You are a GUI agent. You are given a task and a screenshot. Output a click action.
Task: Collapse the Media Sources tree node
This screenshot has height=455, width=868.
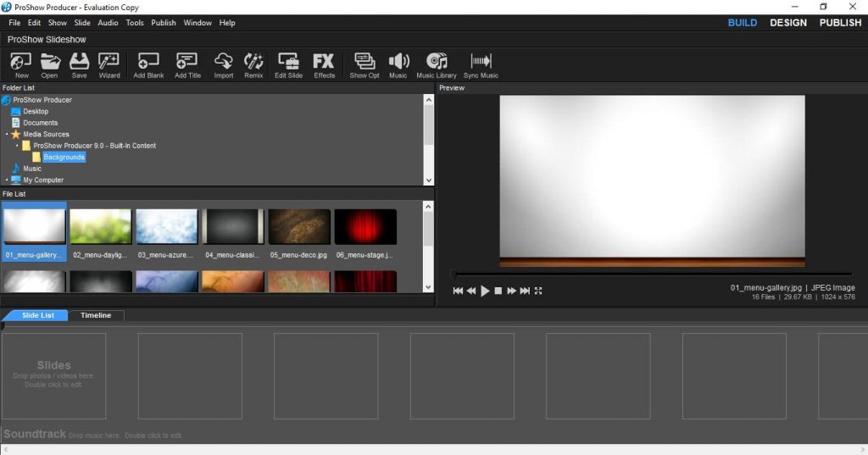(x=7, y=135)
